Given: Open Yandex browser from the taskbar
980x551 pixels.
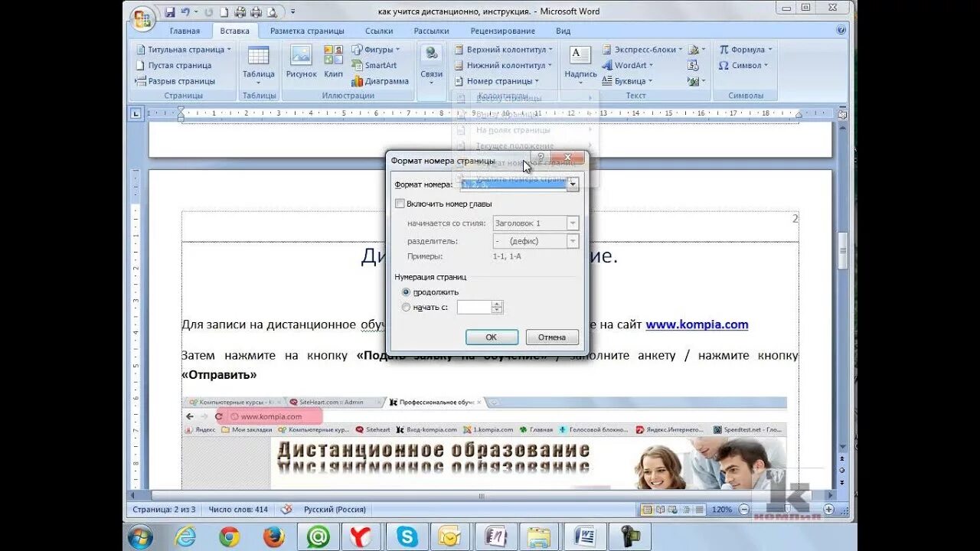Looking at the screenshot, I should tap(362, 536).
